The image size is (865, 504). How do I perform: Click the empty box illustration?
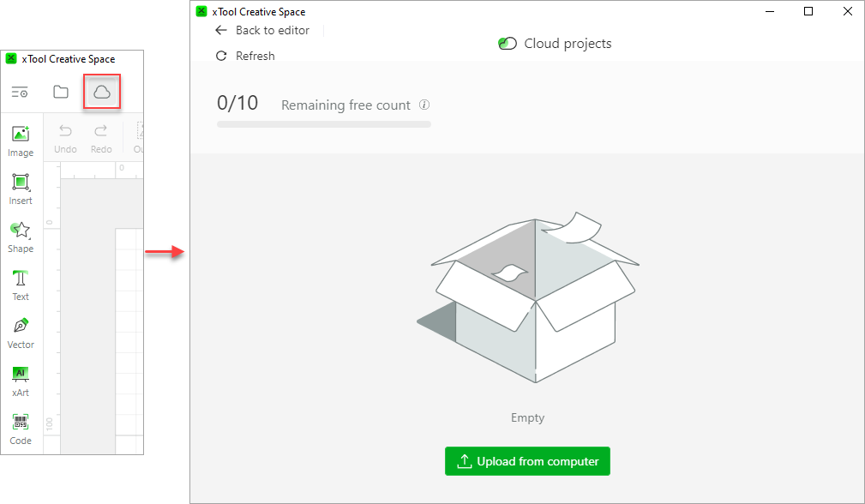click(x=528, y=300)
